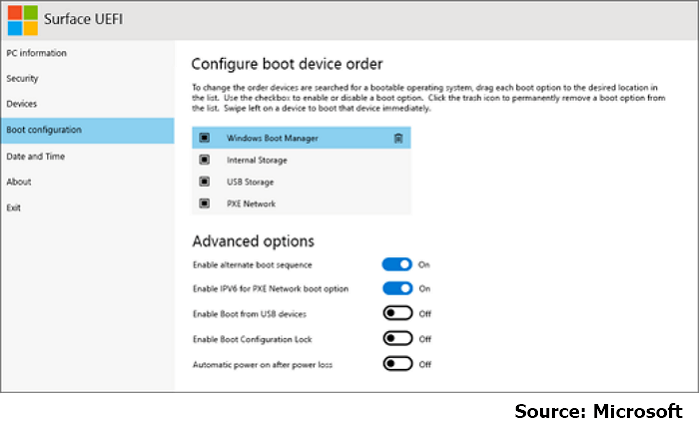Click Exit in the sidebar
The image size is (700, 426).
point(14,208)
